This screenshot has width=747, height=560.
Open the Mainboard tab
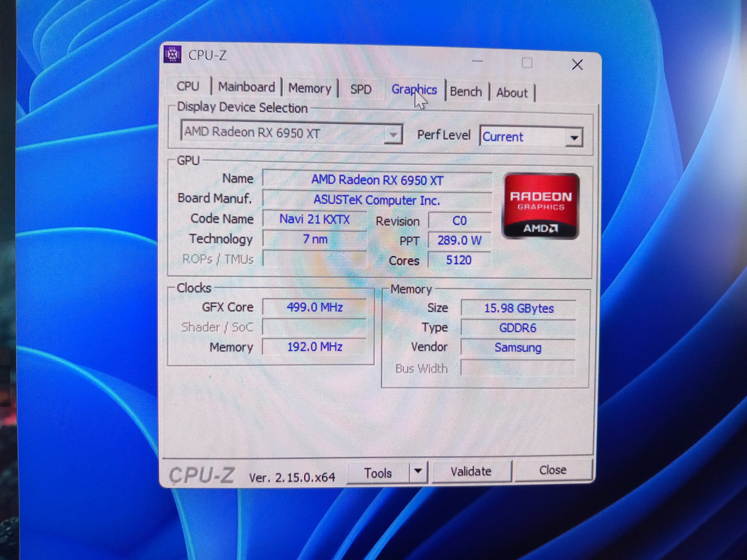pos(246,87)
